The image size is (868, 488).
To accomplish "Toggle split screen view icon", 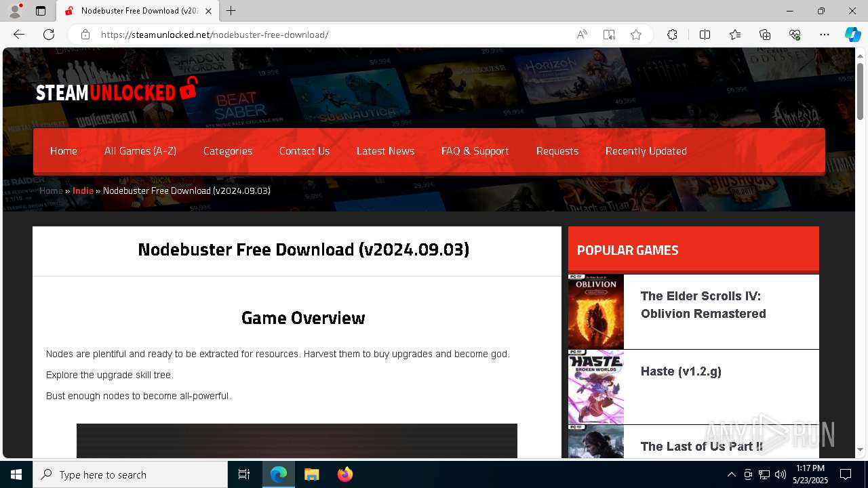I will [x=705, y=35].
